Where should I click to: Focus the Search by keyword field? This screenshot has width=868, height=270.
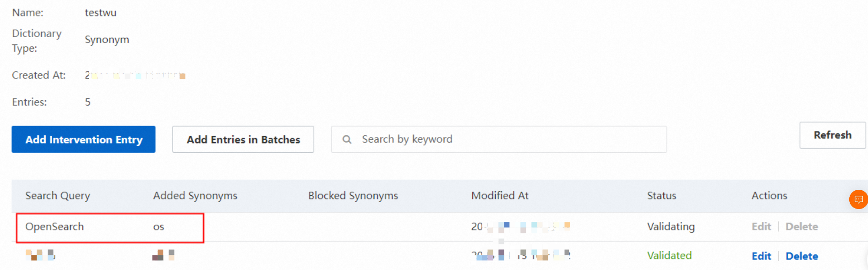tap(499, 139)
